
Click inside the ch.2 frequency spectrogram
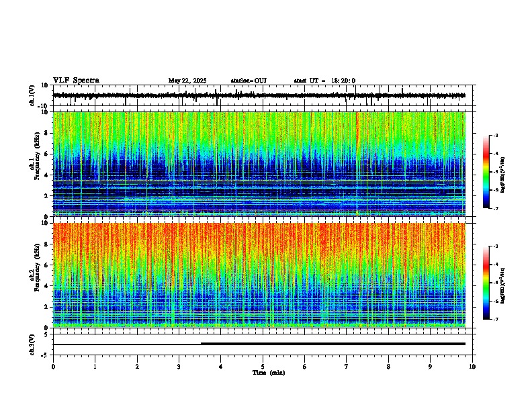[x=259, y=275]
